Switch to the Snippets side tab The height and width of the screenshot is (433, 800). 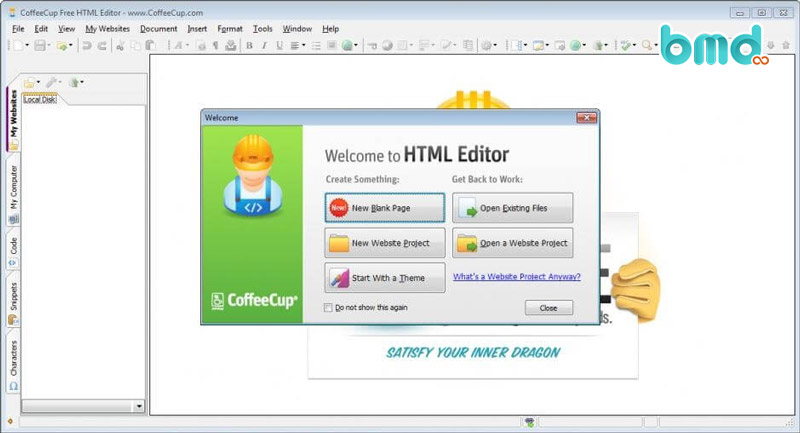[x=13, y=303]
